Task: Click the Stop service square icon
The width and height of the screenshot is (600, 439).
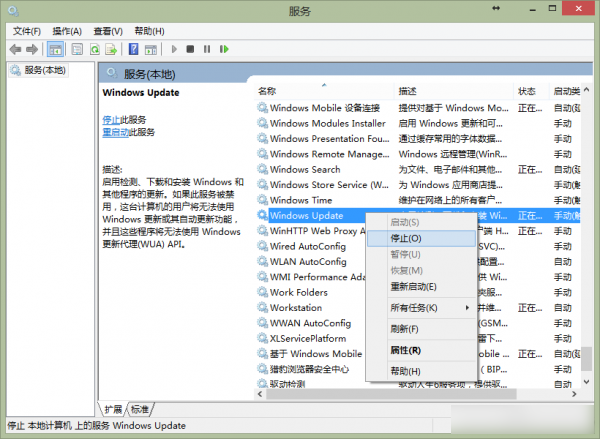Action: point(190,49)
